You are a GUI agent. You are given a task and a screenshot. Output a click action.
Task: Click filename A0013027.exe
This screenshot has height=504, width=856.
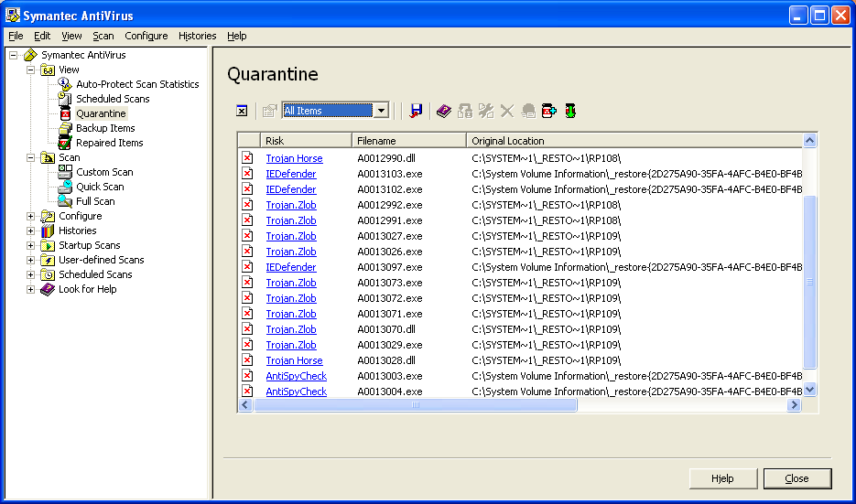point(390,236)
